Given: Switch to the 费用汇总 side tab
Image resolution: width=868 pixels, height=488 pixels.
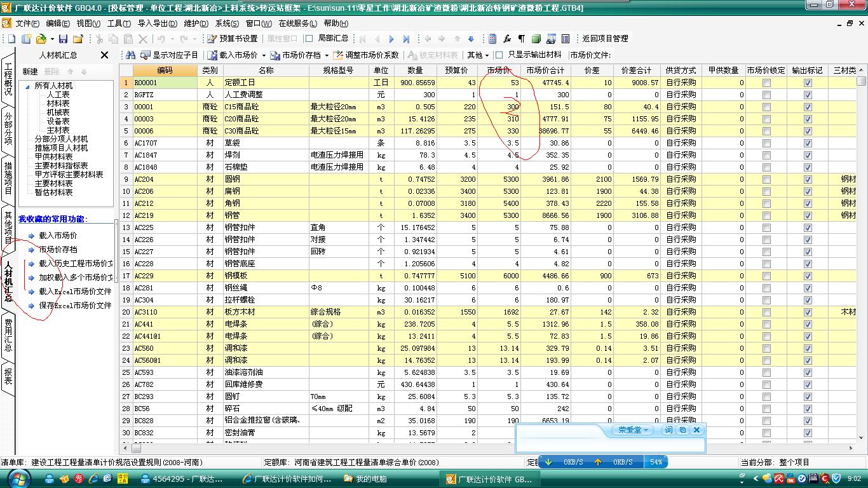Looking at the screenshot, I should 8,335.
